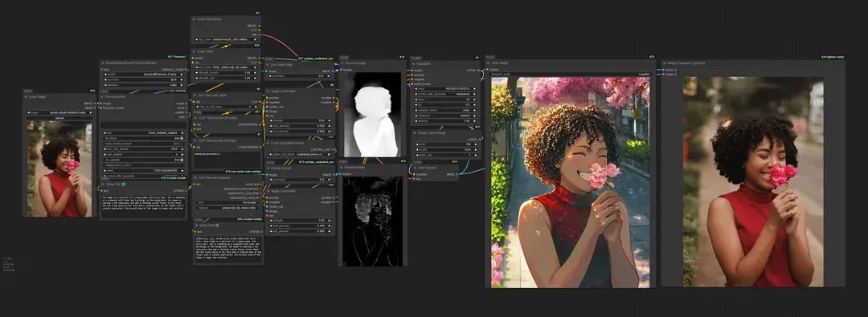868x317 pixels.
Task: Click the control_after_generate widget in KSampler
Action: pos(445,94)
